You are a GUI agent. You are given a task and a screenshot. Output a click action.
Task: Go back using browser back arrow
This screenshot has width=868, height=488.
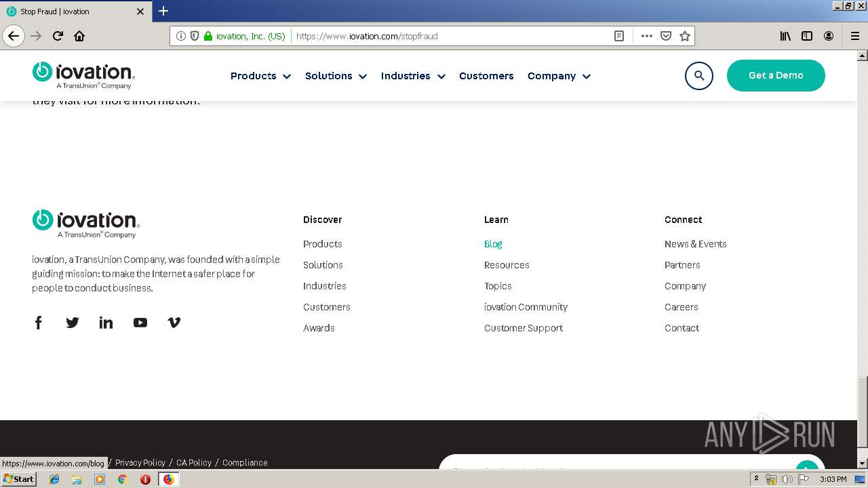coord(14,36)
